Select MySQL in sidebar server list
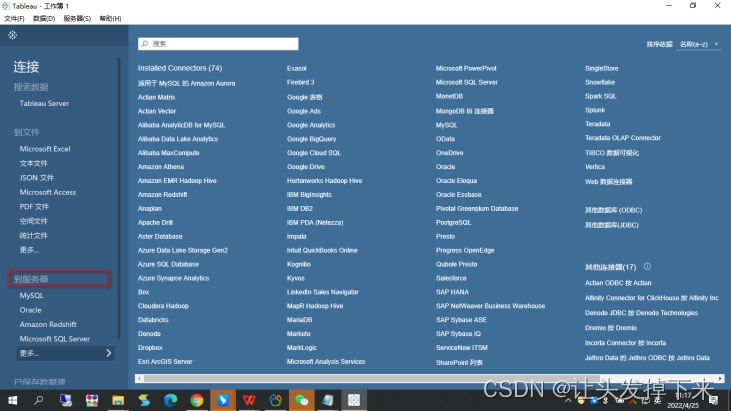The height and width of the screenshot is (411, 731). point(31,296)
